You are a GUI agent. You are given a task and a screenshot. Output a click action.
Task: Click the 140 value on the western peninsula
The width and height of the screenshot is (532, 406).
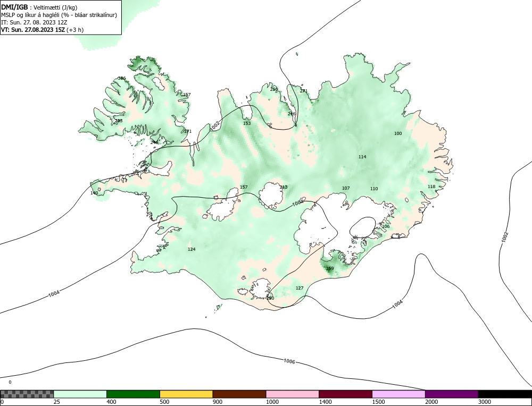pos(94,193)
